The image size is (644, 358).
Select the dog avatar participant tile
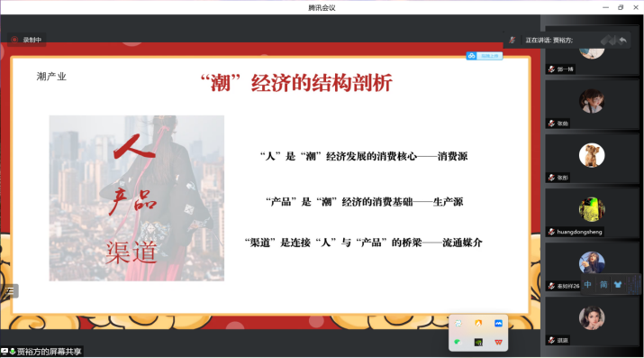[592, 160]
